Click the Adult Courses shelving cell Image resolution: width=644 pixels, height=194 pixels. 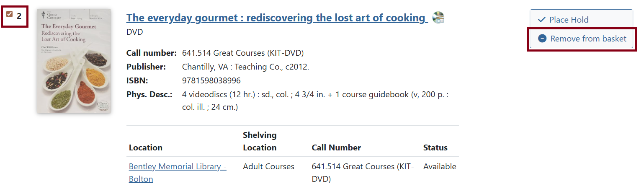[x=268, y=166]
